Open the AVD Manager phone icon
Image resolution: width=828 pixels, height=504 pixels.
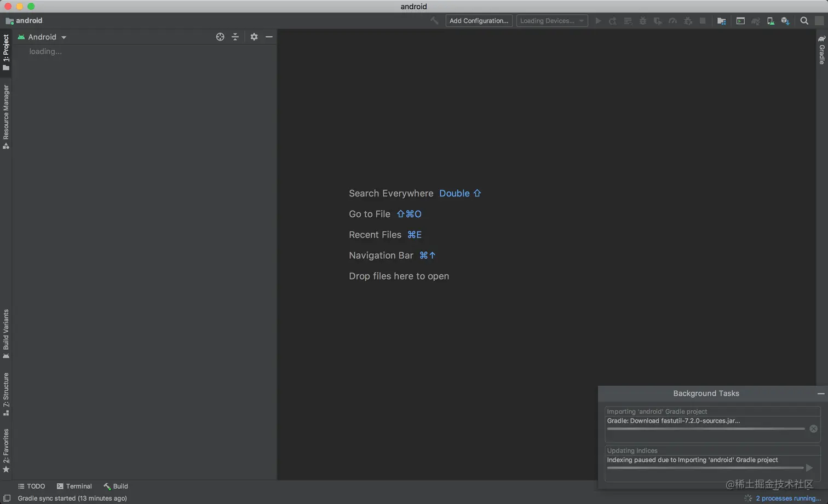[771, 21]
